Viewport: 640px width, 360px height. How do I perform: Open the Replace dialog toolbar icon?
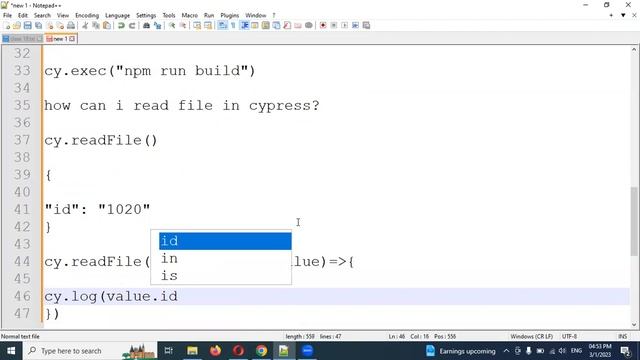click(x=157, y=25)
